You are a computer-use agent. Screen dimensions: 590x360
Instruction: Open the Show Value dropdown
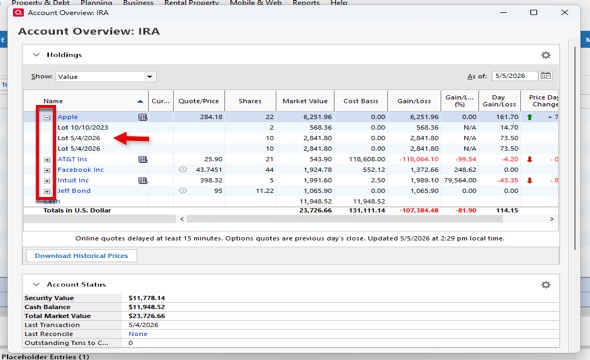[106, 77]
